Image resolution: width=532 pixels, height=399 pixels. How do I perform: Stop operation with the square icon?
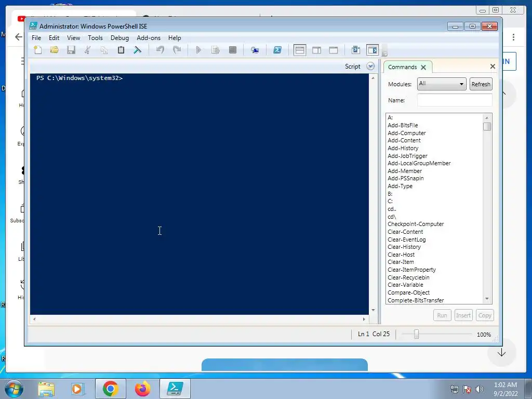[232, 50]
